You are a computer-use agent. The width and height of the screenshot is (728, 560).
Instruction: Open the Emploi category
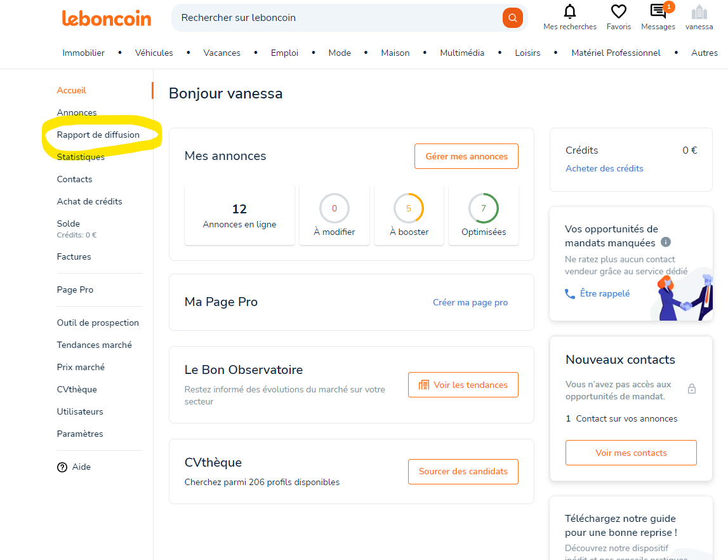(284, 53)
